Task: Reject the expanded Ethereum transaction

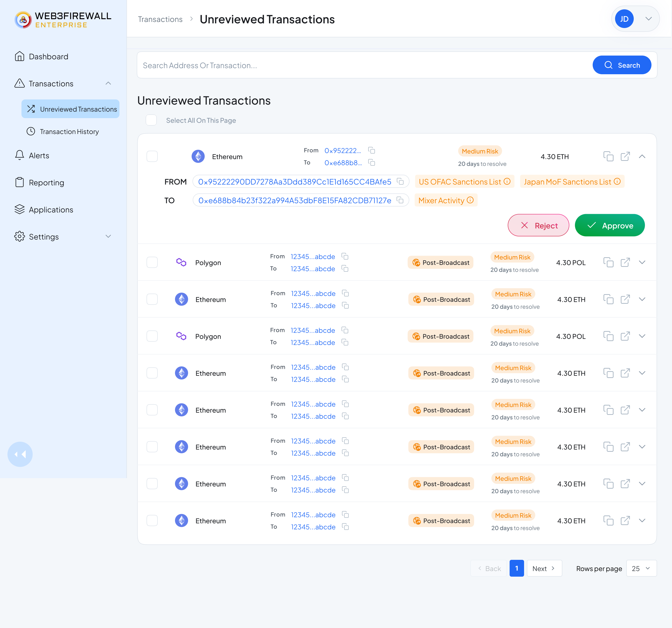Action: click(x=538, y=226)
